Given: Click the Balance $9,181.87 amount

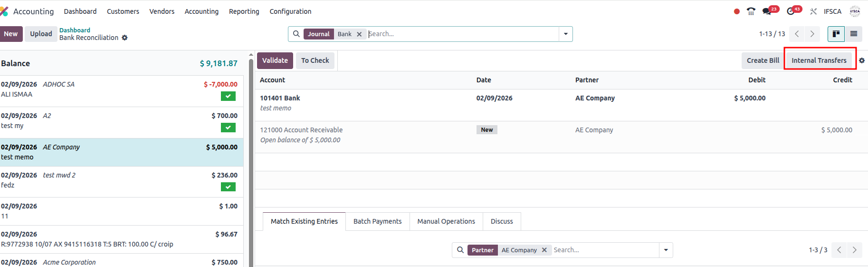Looking at the screenshot, I should [219, 63].
